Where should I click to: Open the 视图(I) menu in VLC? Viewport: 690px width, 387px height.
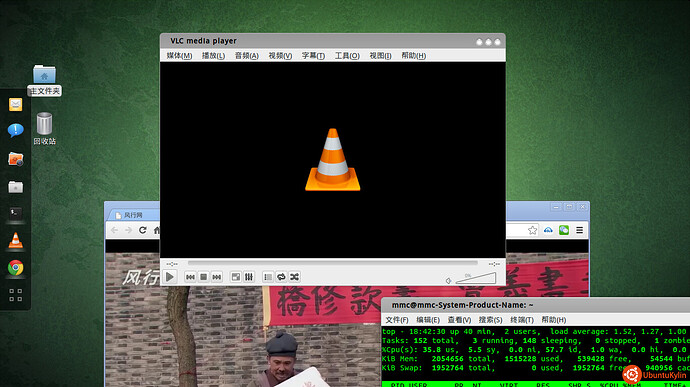click(x=380, y=55)
